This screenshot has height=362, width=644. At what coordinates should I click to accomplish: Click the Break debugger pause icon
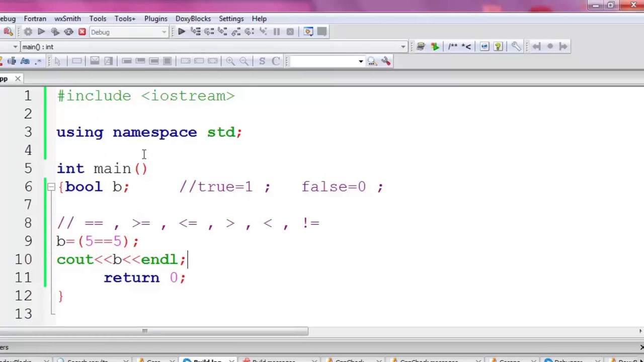276,32
